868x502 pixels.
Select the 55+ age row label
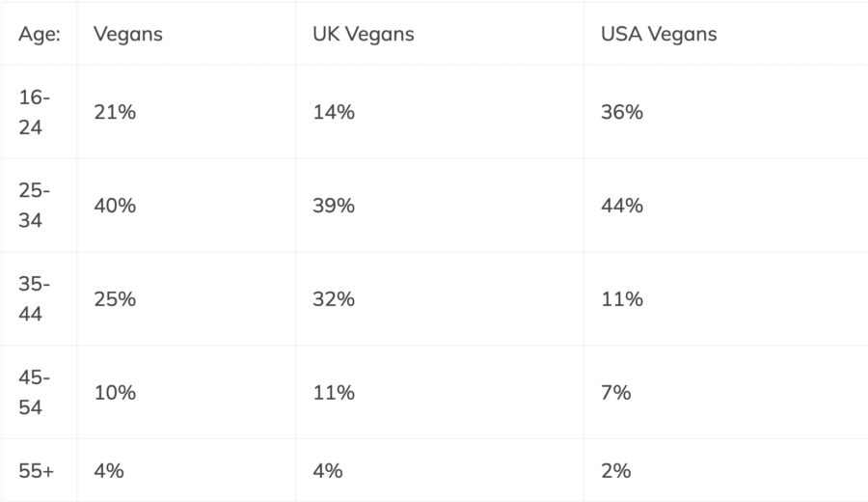coord(37,471)
